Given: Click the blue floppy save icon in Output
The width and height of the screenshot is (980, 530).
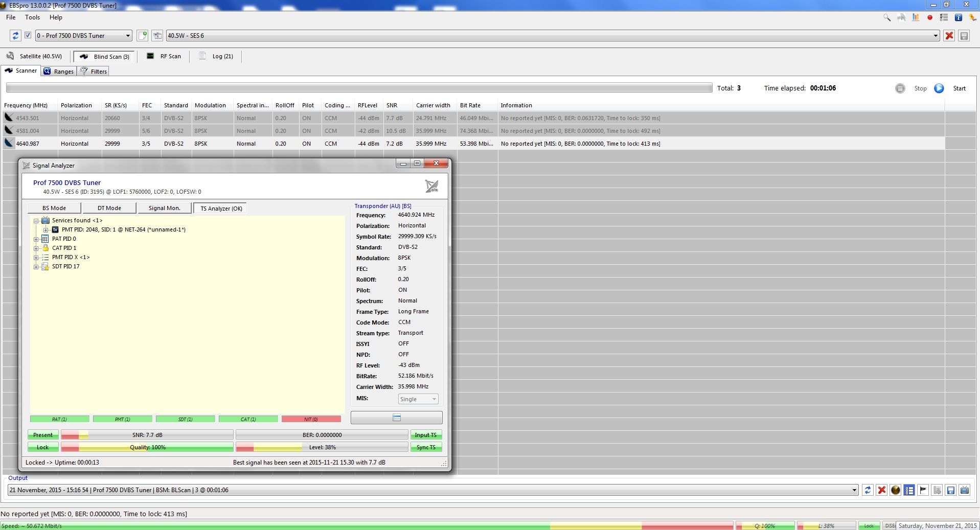Looking at the screenshot, I should 951,490.
